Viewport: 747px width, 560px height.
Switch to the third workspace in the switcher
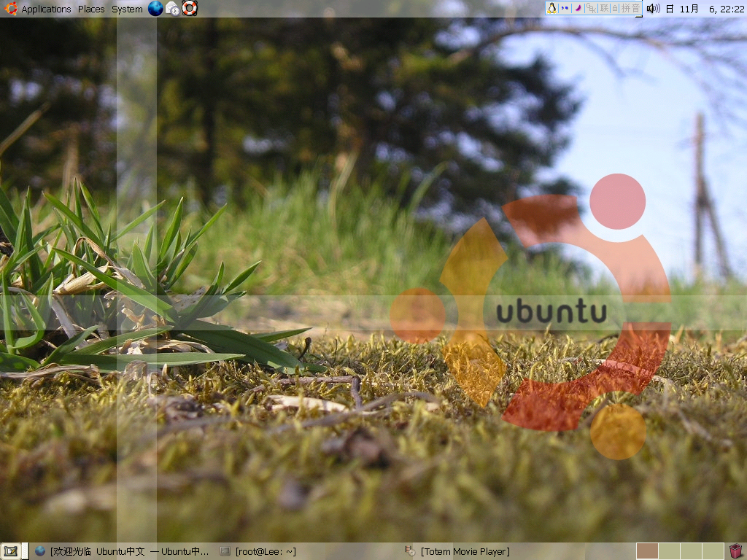(x=691, y=551)
